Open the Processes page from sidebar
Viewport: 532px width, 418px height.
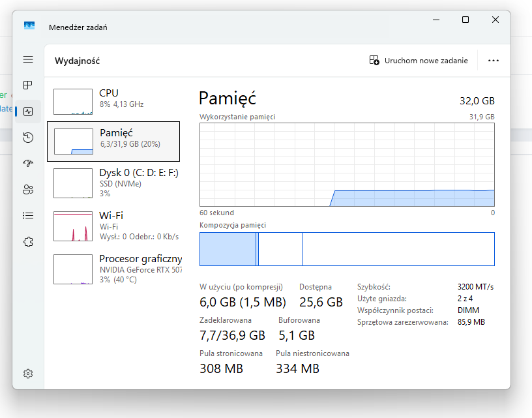click(x=28, y=85)
